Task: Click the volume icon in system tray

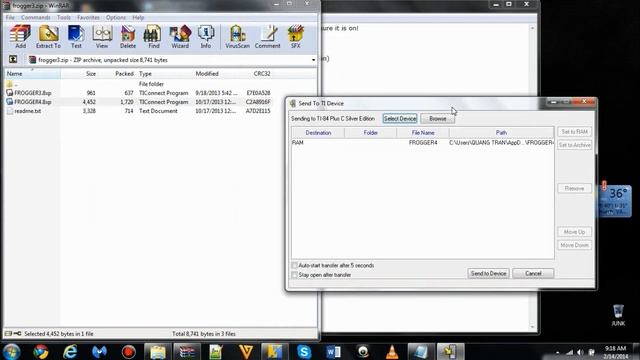Action: pyautogui.click(x=580, y=352)
